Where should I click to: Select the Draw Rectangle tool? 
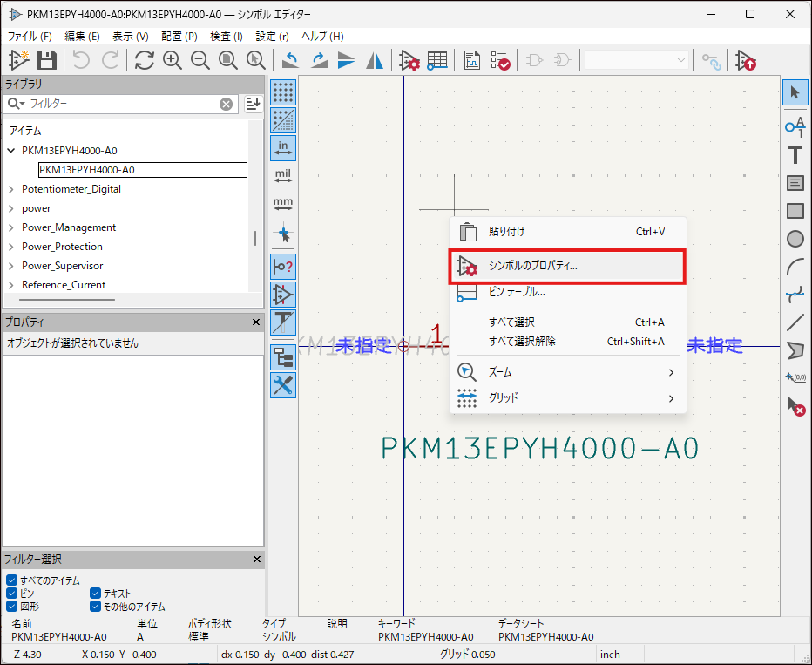(x=795, y=211)
